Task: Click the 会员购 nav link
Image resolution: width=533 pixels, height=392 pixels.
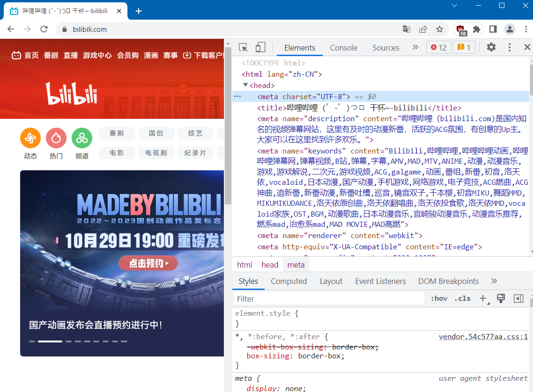Action: pyautogui.click(x=128, y=55)
